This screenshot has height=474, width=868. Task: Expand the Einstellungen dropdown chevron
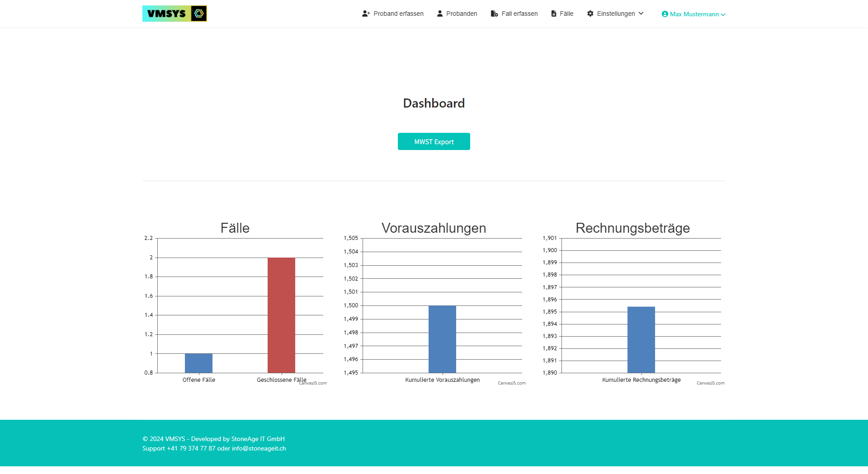click(x=641, y=14)
